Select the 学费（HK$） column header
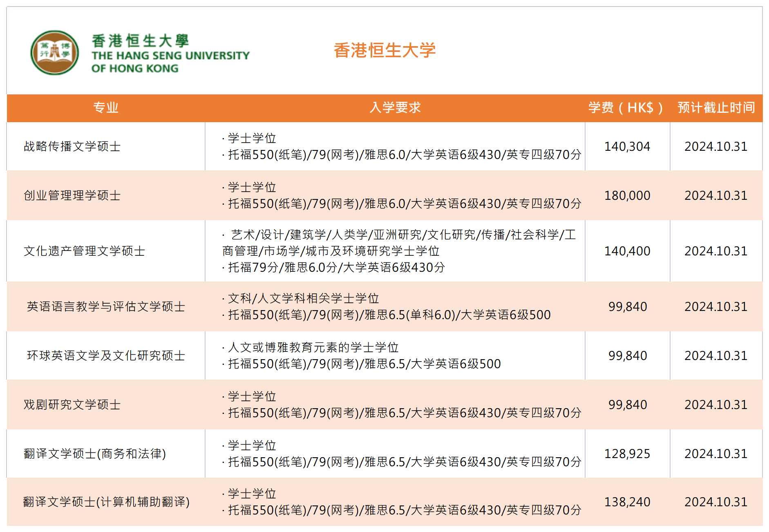769x532 pixels. tap(627, 107)
